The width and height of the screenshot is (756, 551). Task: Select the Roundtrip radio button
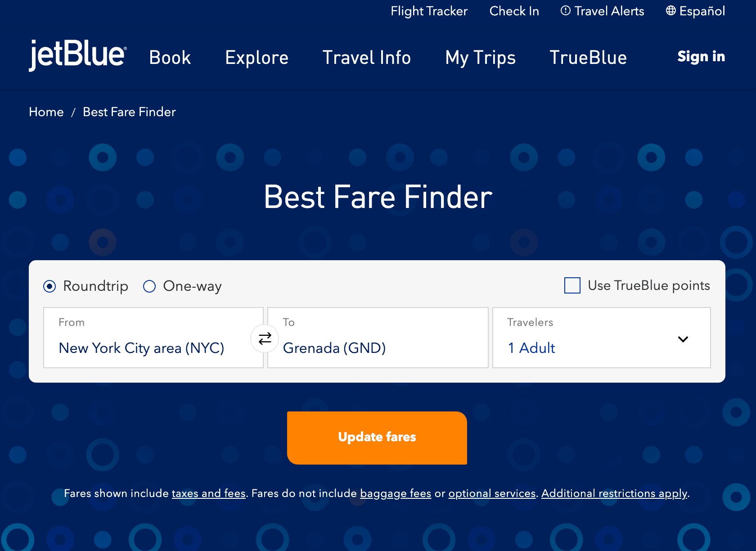tap(49, 286)
